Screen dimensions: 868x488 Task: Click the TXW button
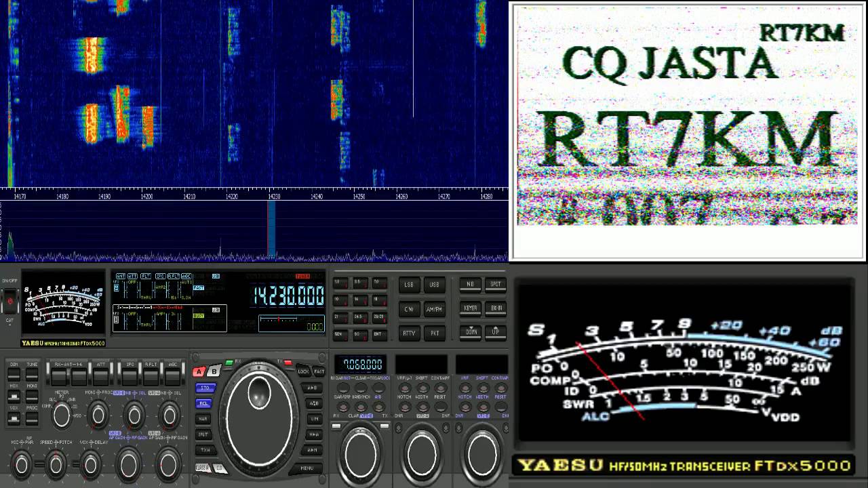click(205, 450)
